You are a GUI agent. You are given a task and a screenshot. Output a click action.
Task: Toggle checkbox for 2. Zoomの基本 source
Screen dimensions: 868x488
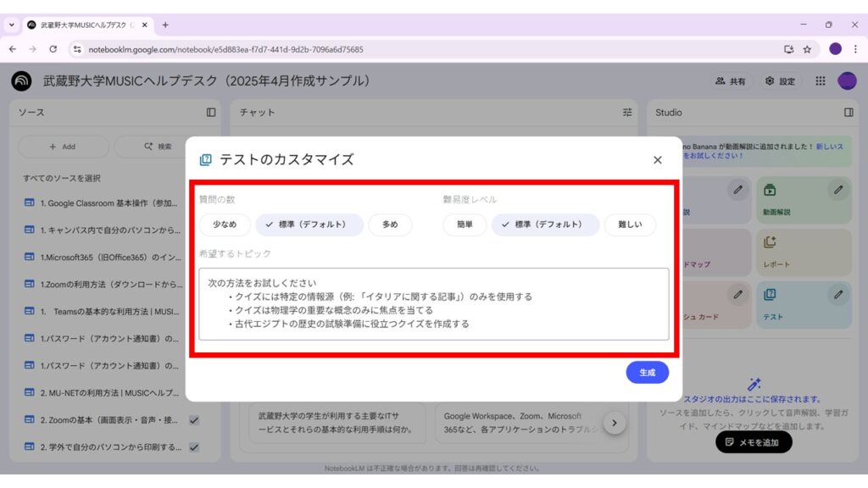pos(194,420)
